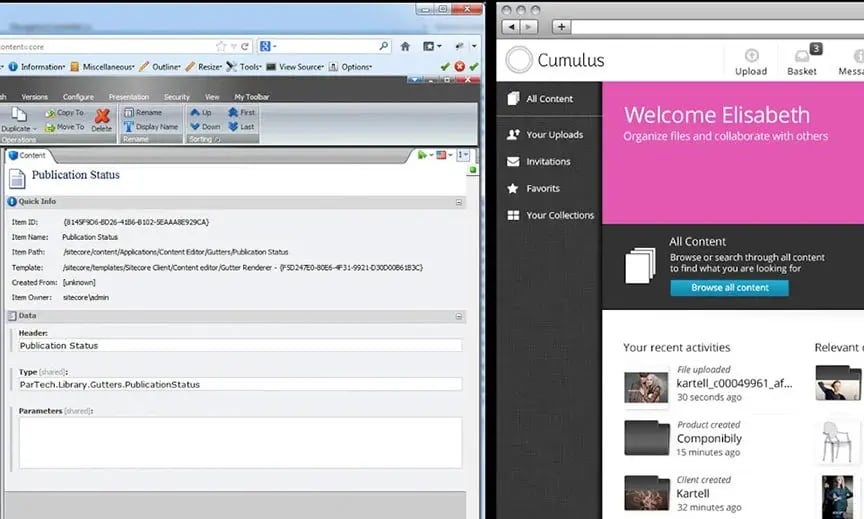Click the Cumulus browser address bar

click(x=717, y=27)
